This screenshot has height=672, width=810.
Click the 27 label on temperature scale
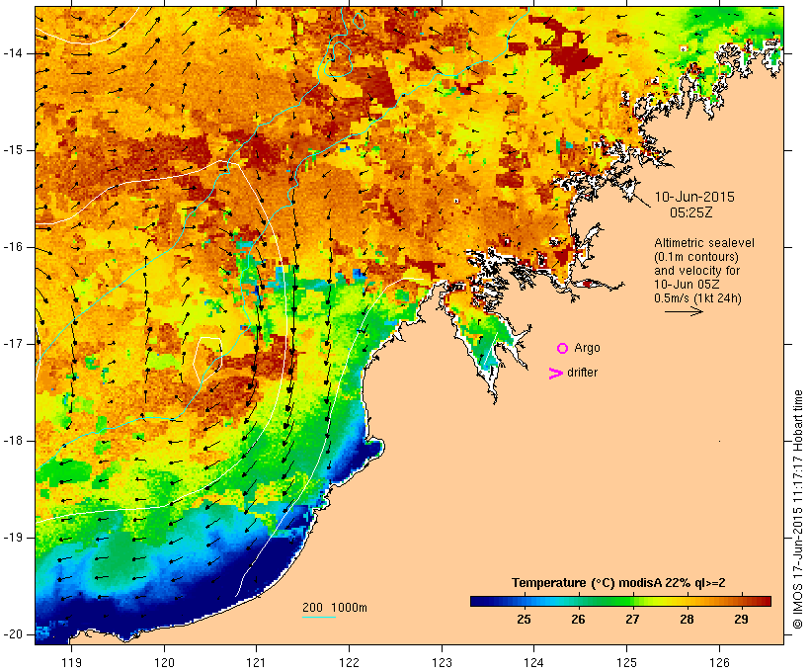pyautogui.click(x=632, y=619)
